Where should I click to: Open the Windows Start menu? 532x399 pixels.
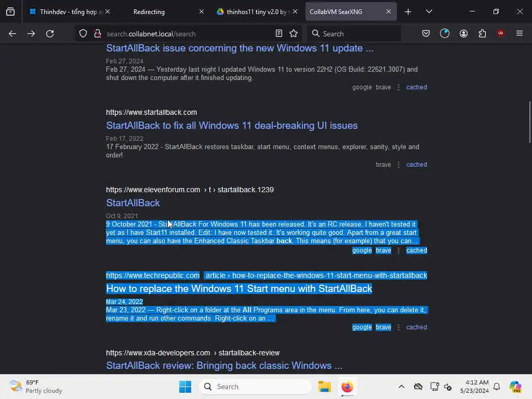[x=185, y=387]
